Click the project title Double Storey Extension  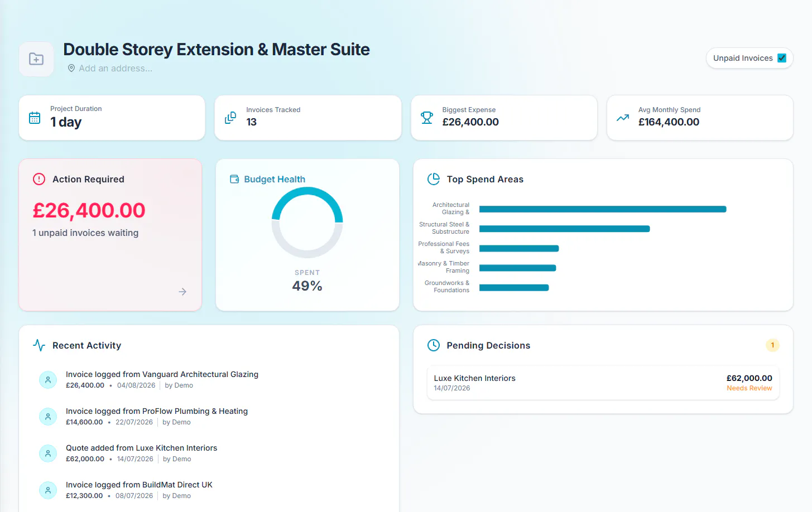(x=217, y=49)
